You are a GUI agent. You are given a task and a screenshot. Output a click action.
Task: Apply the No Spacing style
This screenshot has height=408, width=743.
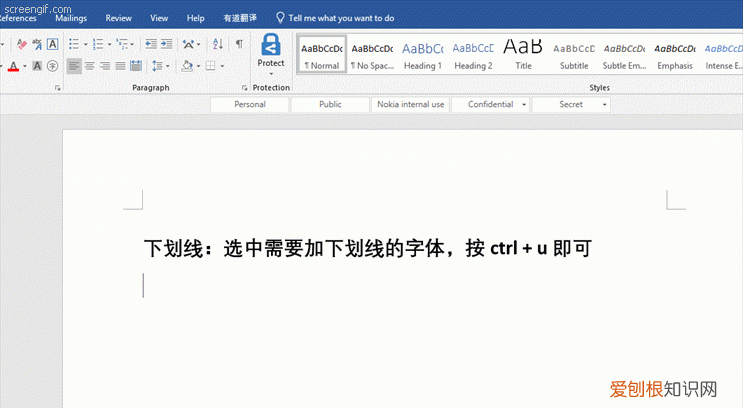[x=372, y=54]
